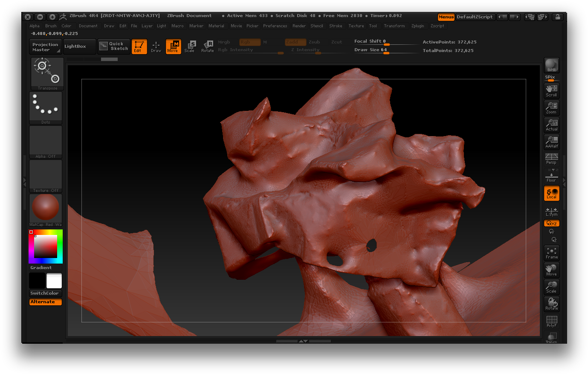The height and width of the screenshot is (374, 588).
Task: Pick a color in the color picker square
Action: (46, 246)
